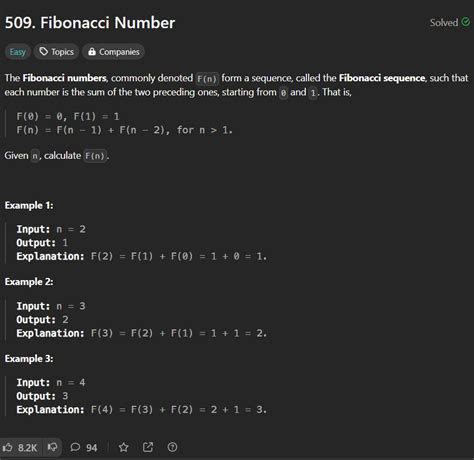Star this problem as favorite

coord(124,447)
